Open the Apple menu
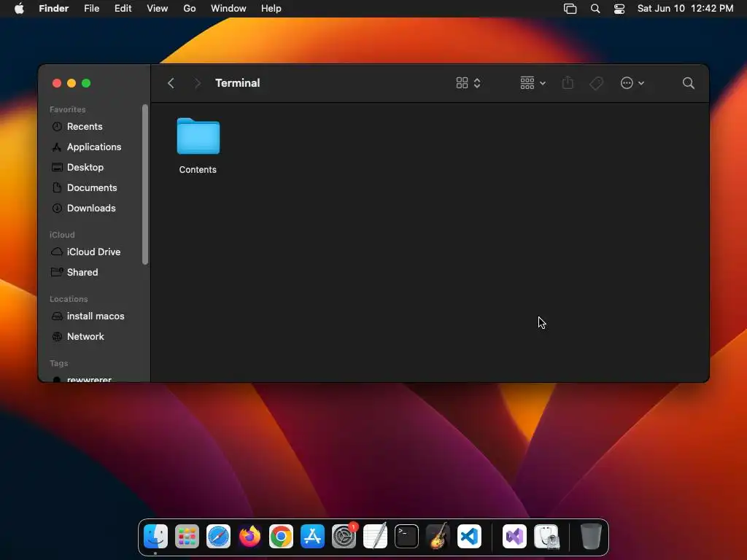 [19, 9]
